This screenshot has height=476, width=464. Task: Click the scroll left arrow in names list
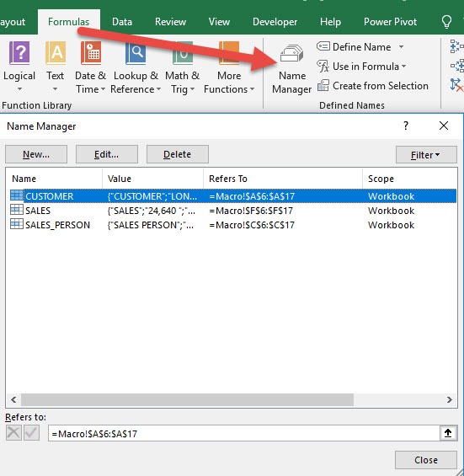click(13, 399)
